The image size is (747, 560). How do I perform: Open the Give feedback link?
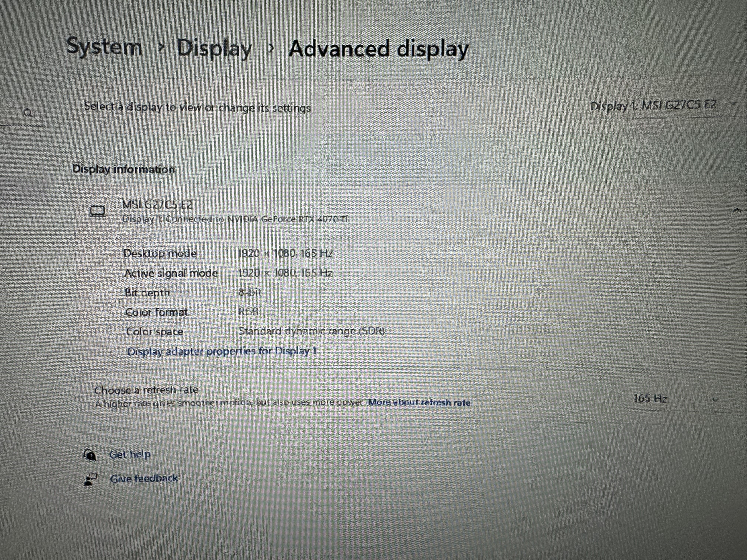144,478
